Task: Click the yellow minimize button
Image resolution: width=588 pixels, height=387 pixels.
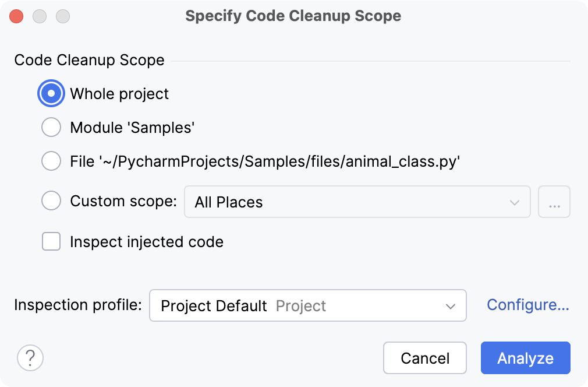Action: coord(40,16)
